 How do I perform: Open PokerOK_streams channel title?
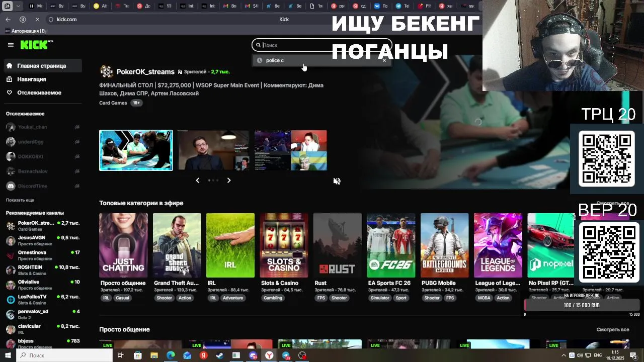pos(145,72)
